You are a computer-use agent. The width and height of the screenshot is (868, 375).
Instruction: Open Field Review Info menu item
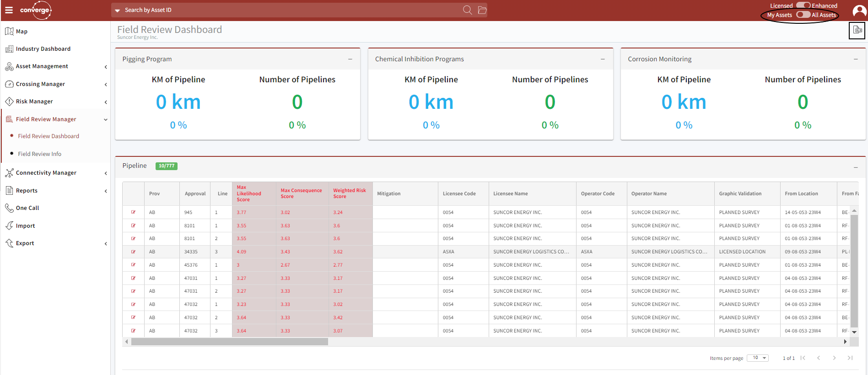pyautogui.click(x=40, y=154)
